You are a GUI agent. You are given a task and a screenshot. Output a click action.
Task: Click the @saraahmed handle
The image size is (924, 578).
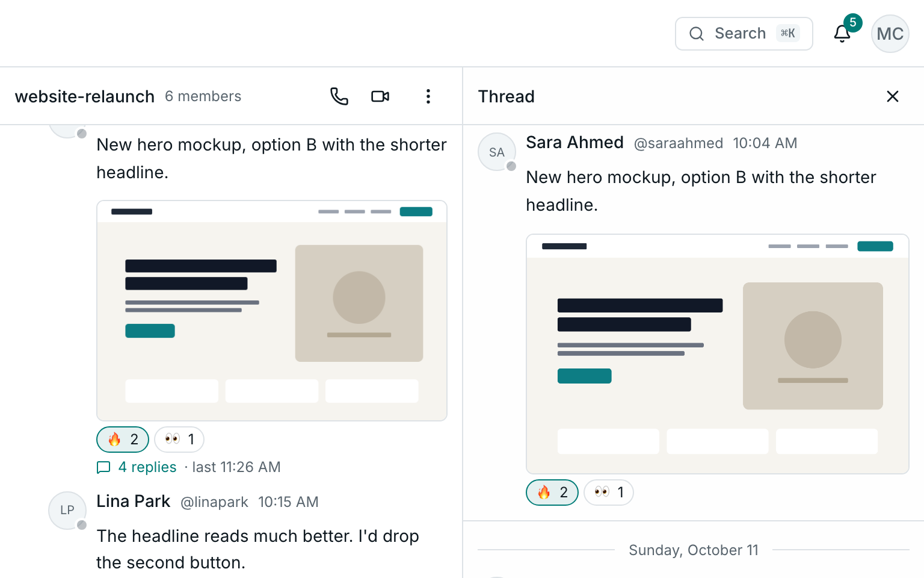point(679,143)
